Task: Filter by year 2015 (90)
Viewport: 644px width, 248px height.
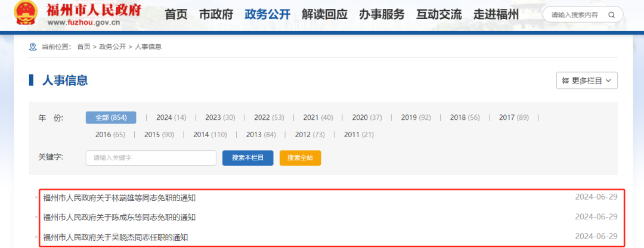Action: 159,135
